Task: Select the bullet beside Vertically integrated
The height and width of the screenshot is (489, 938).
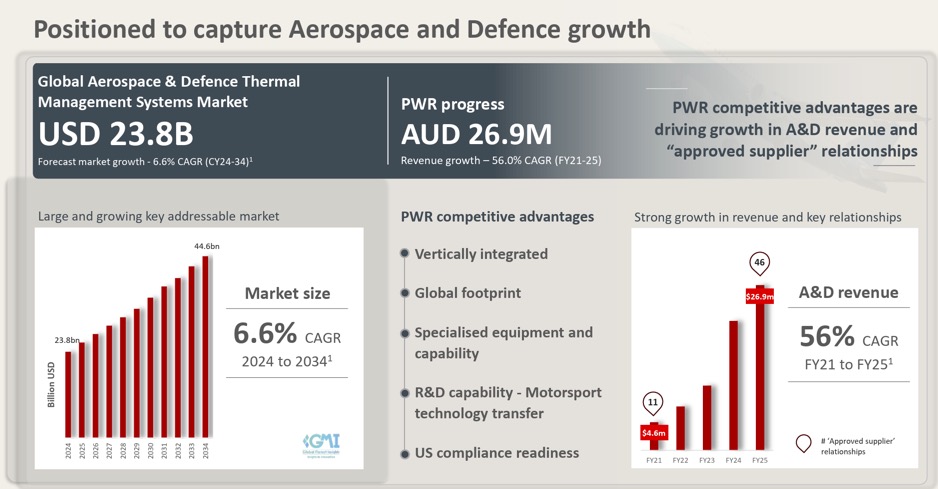Action: pos(405,254)
